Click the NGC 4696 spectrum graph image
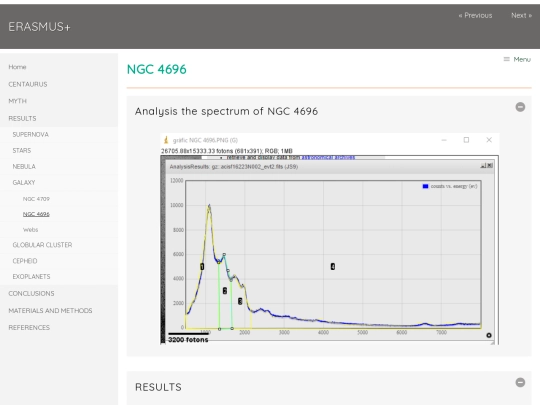This screenshot has height=405, width=540. [330, 239]
